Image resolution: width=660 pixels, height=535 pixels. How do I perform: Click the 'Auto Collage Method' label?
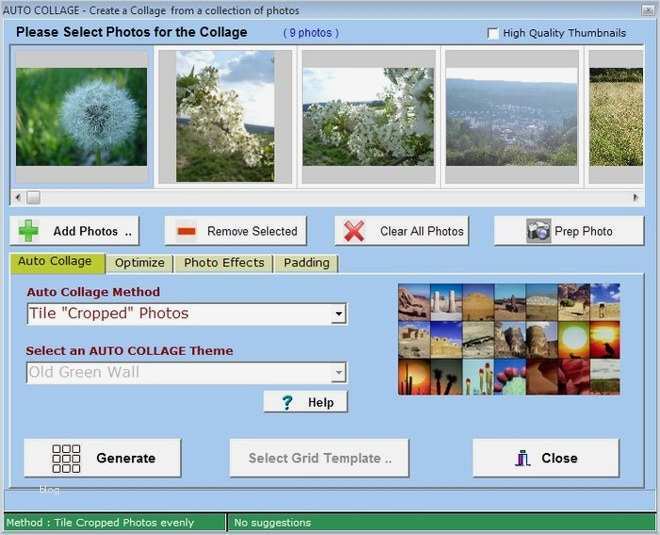tap(93, 292)
